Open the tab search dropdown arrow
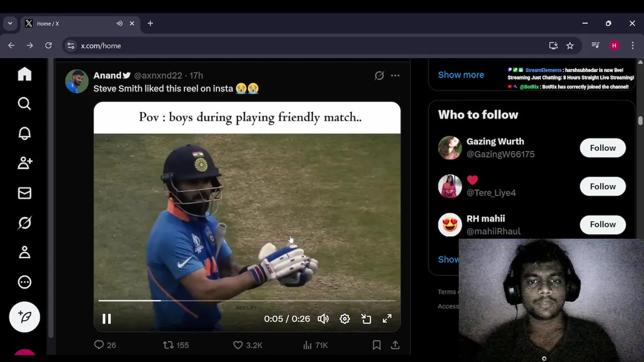Image resolution: width=644 pixels, height=362 pixels. (10, 23)
